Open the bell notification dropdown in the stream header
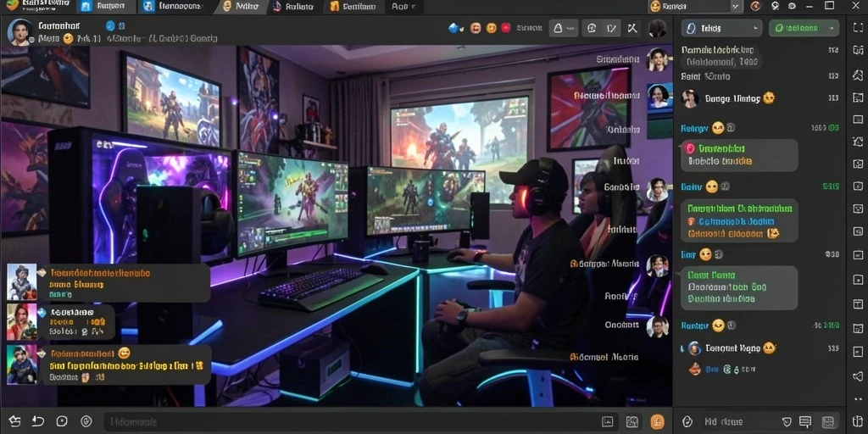Image resolution: width=868 pixels, height=434 pixels. point(564,28)
